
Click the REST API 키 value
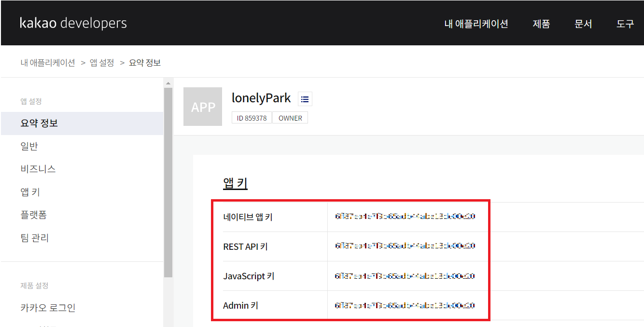[x=405, y=246]
